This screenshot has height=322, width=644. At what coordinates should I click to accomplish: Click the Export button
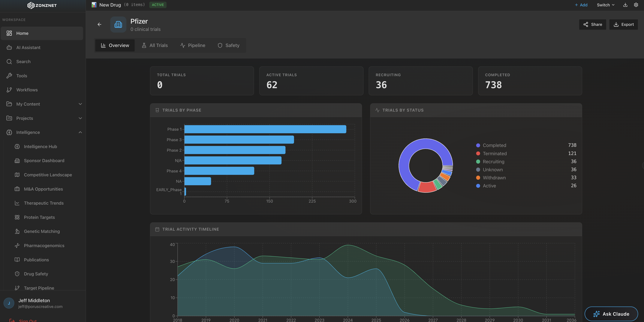point(624,25)
